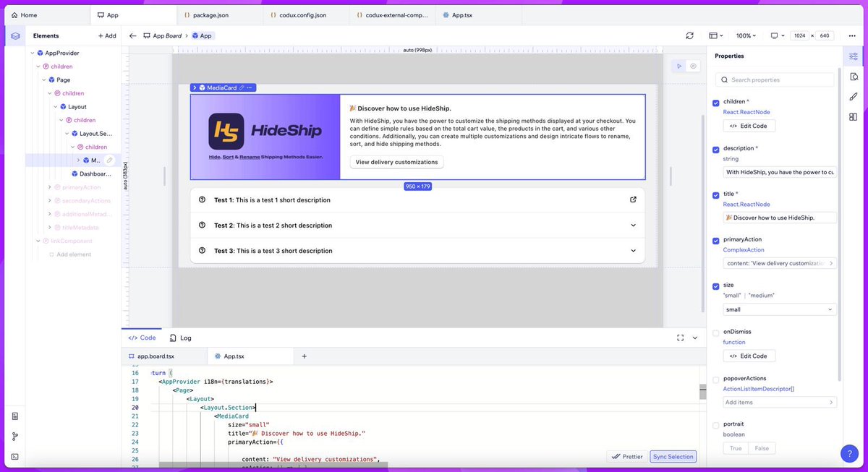The width and height of the screenshot is (868, 472).
Task: Uncheck the children property checkbox
Action: coord(716,103)
